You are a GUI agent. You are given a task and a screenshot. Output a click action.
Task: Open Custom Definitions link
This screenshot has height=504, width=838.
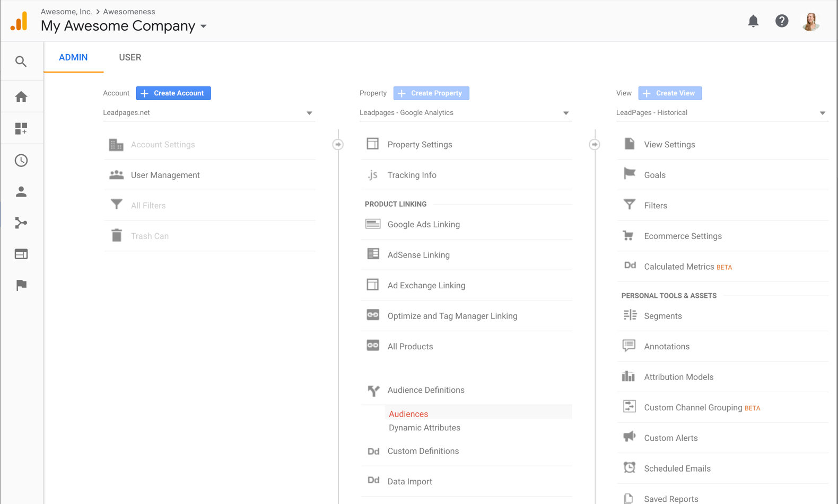click(423, 451)
